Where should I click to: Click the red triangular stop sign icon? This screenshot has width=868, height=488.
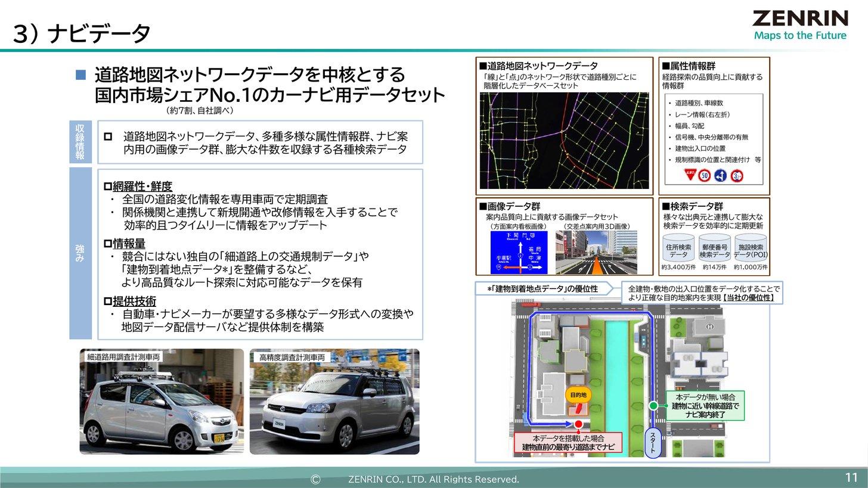[690, 175]
